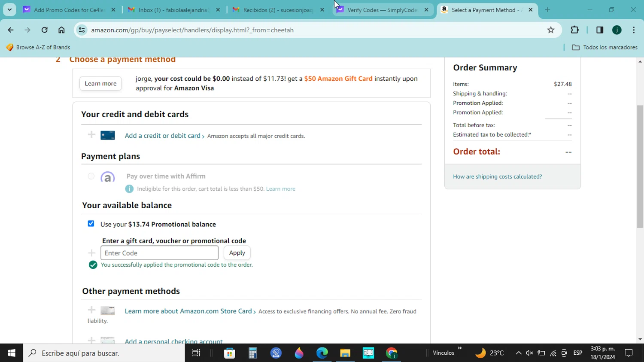Focus the Enter Code input field
Viewport: 644px width, 362px height.
(159, 253)
